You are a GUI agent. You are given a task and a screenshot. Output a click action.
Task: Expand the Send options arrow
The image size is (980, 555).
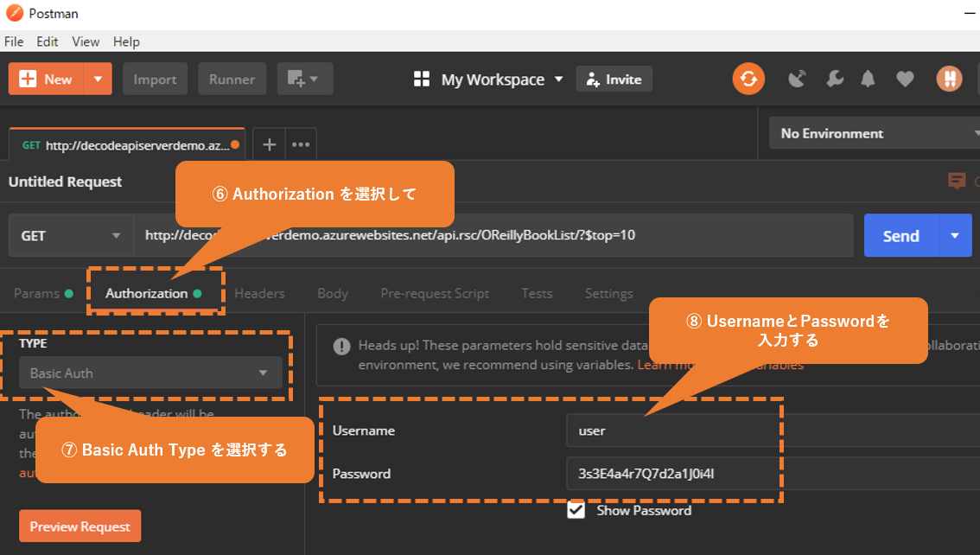click(x=955, y=236)
